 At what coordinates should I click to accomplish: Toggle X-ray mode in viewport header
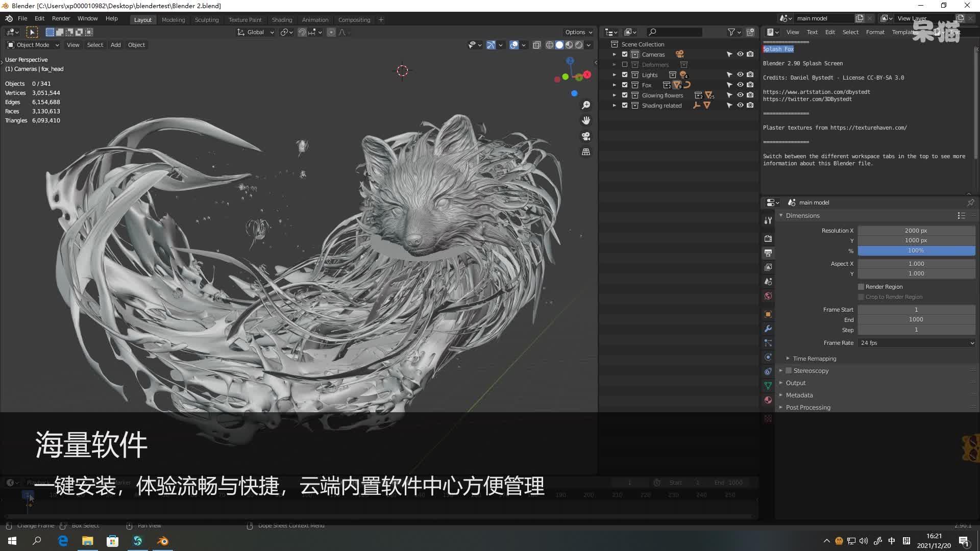[536, 45]
